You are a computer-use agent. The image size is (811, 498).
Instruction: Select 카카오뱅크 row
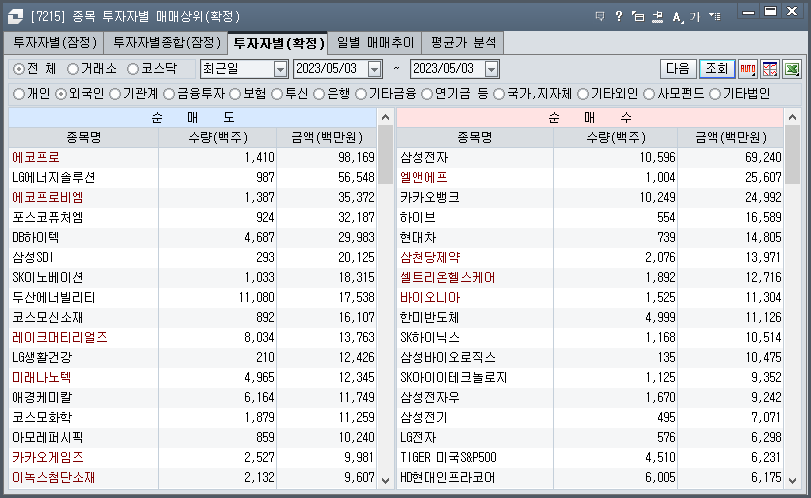click(x=590, y=198)
